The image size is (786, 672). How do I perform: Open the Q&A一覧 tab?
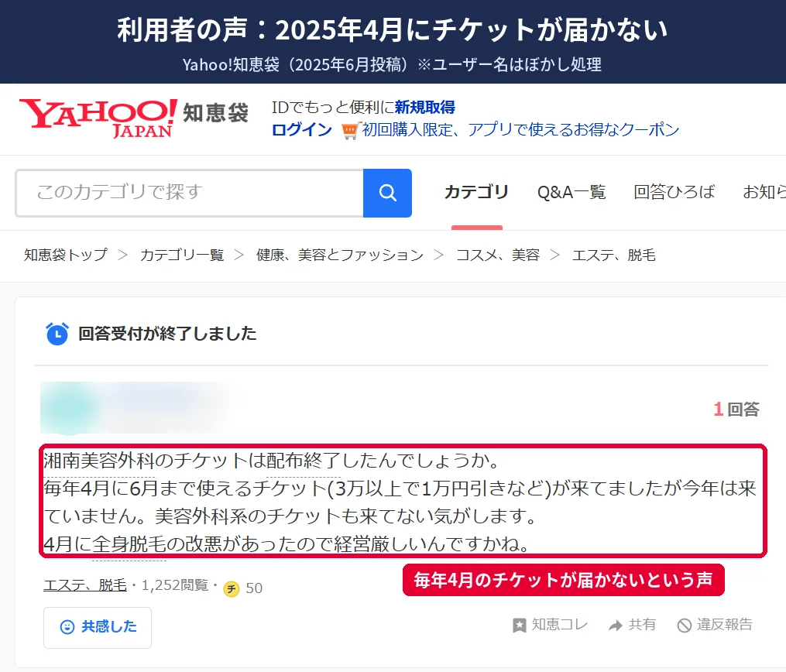[x=571, y=192]
